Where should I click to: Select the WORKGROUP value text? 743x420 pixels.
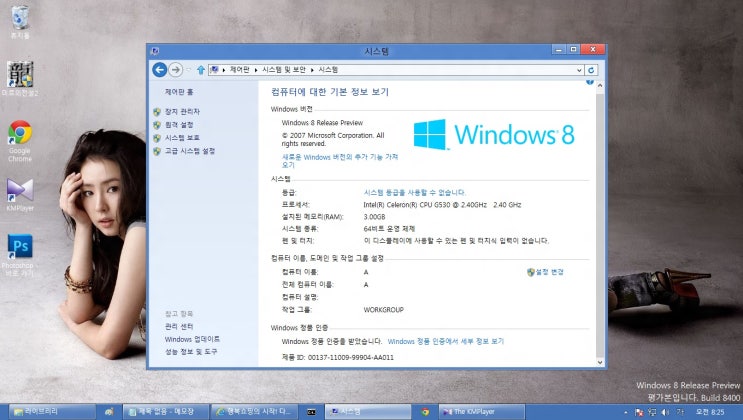384,310
